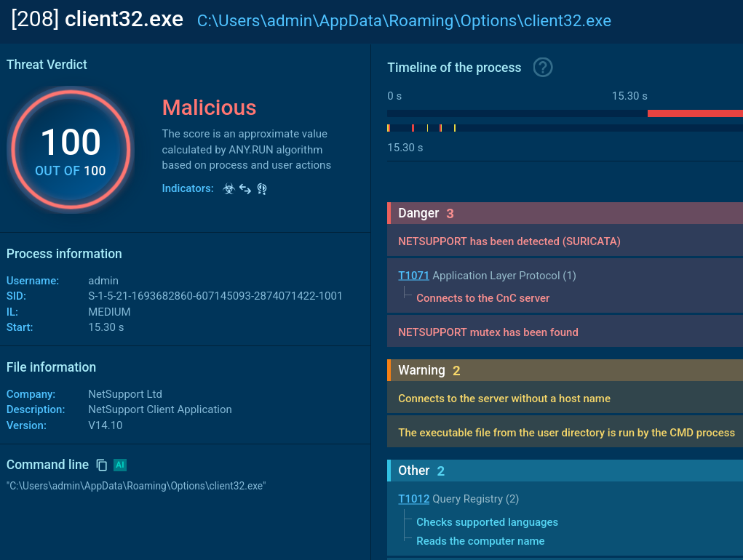Open the T1012 Query Registry link

point(413,499)
